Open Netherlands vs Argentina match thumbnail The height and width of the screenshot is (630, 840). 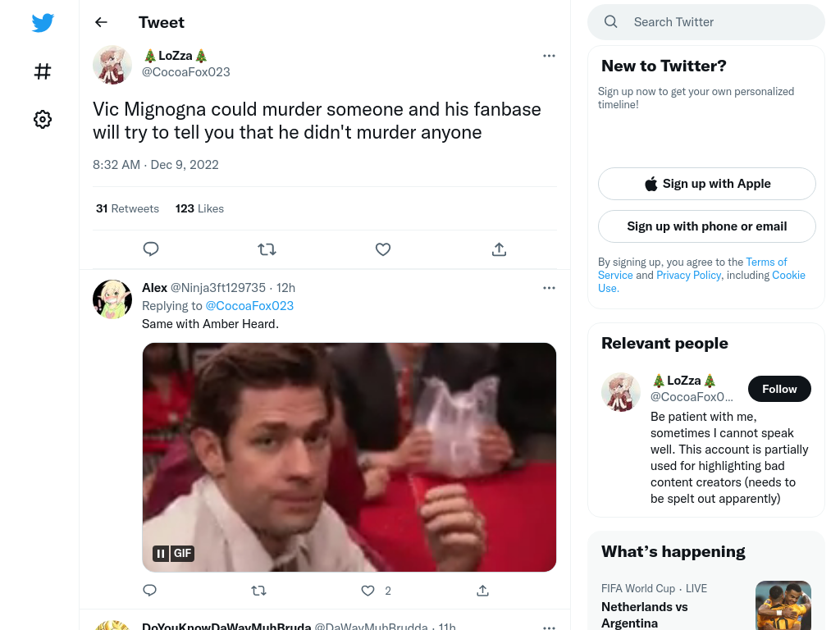tap(783, 605)
